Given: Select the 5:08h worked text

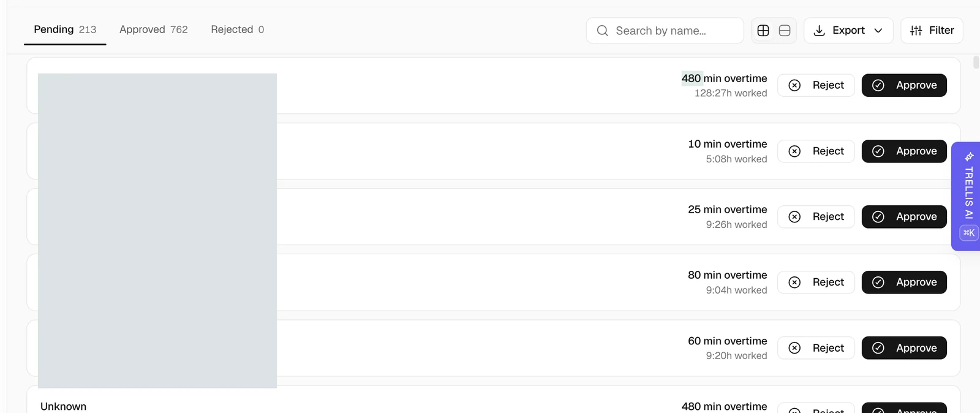Looking at the screenshot, I should [x=736, y=159].
